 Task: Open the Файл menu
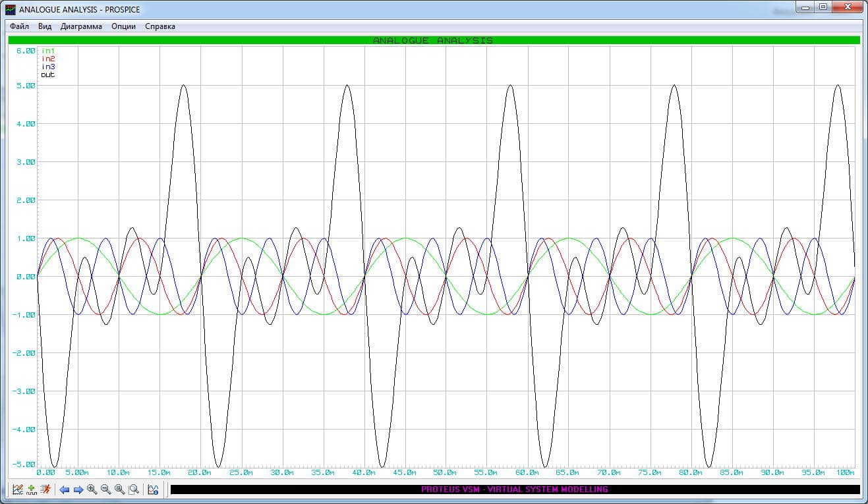(x=19, y=26)
